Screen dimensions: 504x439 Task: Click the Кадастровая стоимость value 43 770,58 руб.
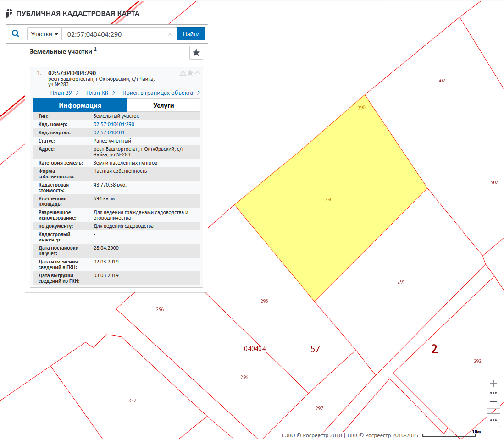110,185
